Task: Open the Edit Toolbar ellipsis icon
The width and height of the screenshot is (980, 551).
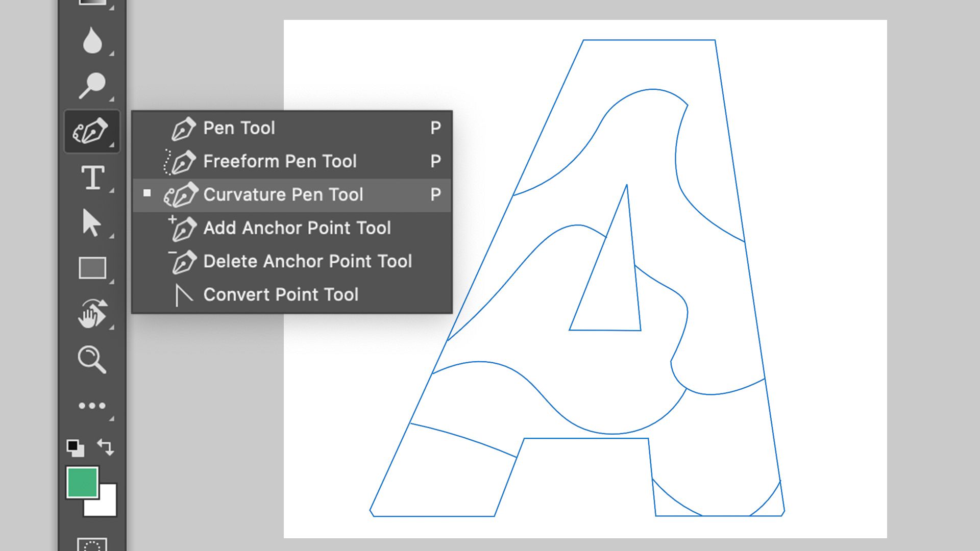Action: click(x=92, y=405)
